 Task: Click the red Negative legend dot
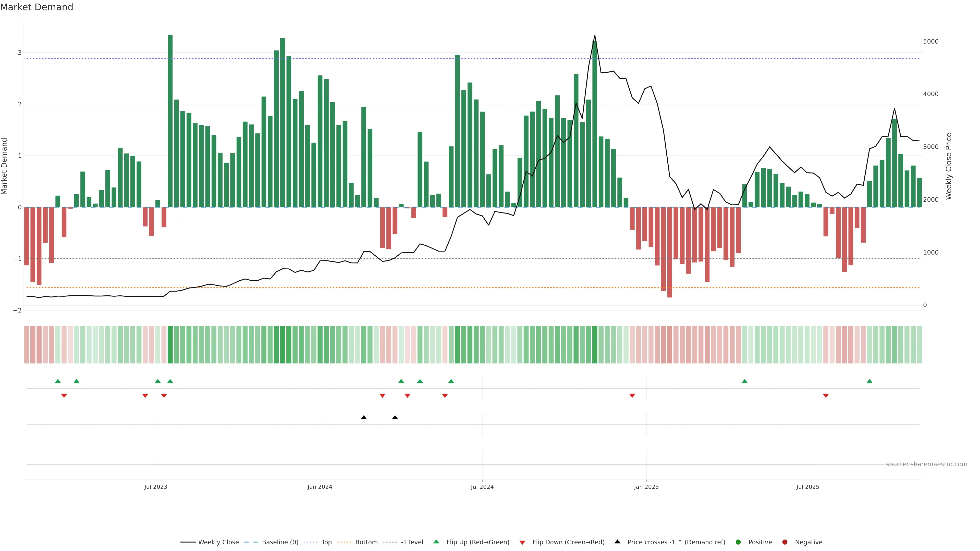tap(785, 542)
